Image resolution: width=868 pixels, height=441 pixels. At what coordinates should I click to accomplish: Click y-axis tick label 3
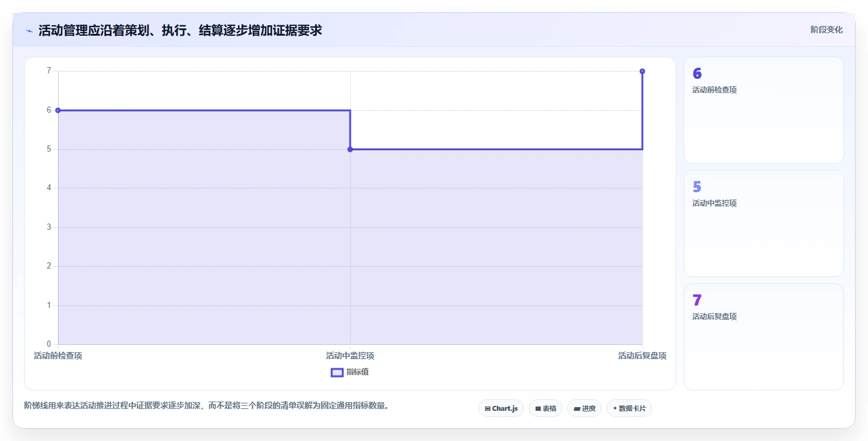[49, 227]
